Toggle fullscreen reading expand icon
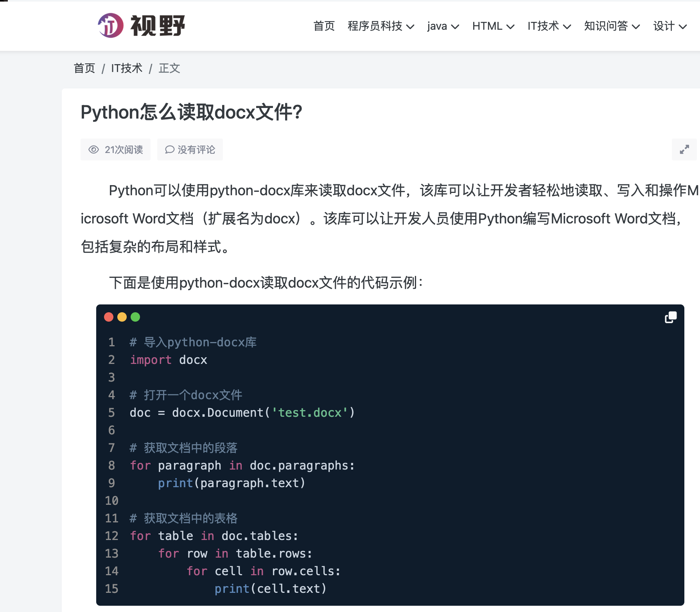Image resolution: width=700 pixels, height=612 pixels. point(684,149)
